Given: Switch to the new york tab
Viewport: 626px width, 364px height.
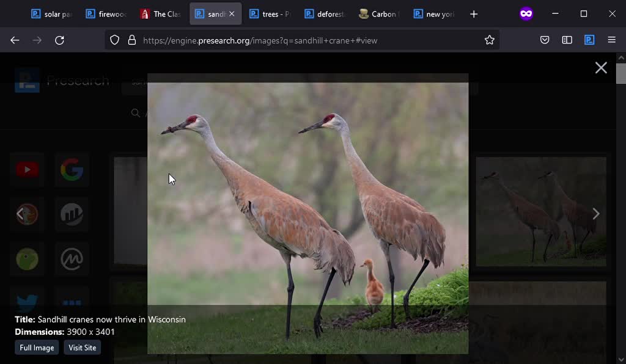Looking at the screenshot, I should (x=434, y=14).
